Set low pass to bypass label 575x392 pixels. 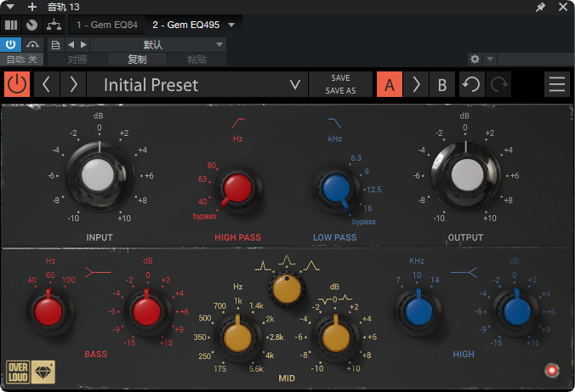point(364,221)
